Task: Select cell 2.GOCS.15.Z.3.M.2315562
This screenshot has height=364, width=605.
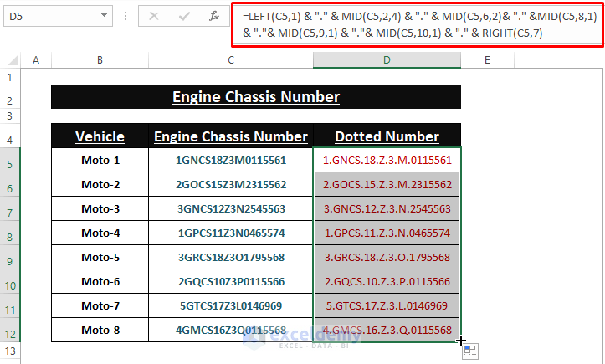Action: (387, 184)
